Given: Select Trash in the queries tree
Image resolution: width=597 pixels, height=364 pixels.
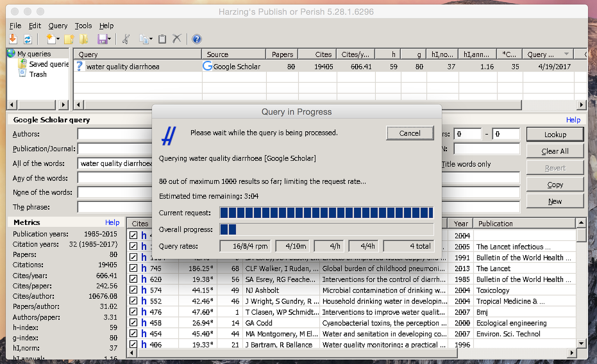Looking at the screenshot, I should pos(38,74).
